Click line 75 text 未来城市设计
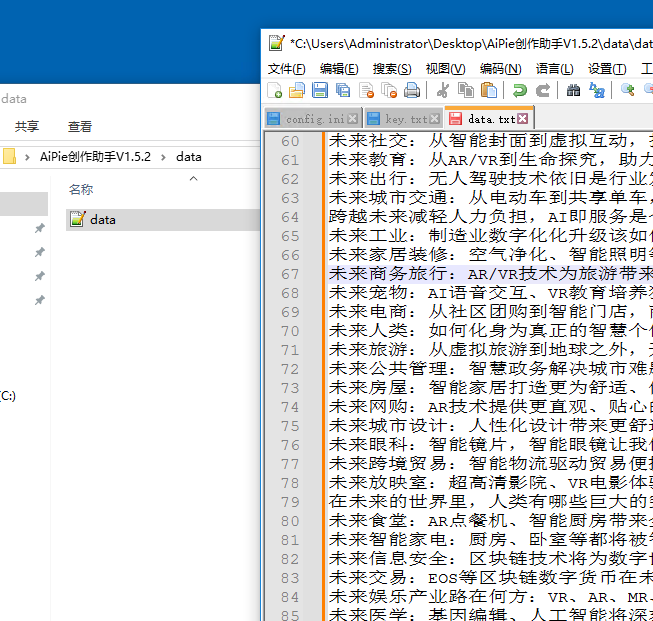Viewport: 653px width, 621px height. coord(491,426)
